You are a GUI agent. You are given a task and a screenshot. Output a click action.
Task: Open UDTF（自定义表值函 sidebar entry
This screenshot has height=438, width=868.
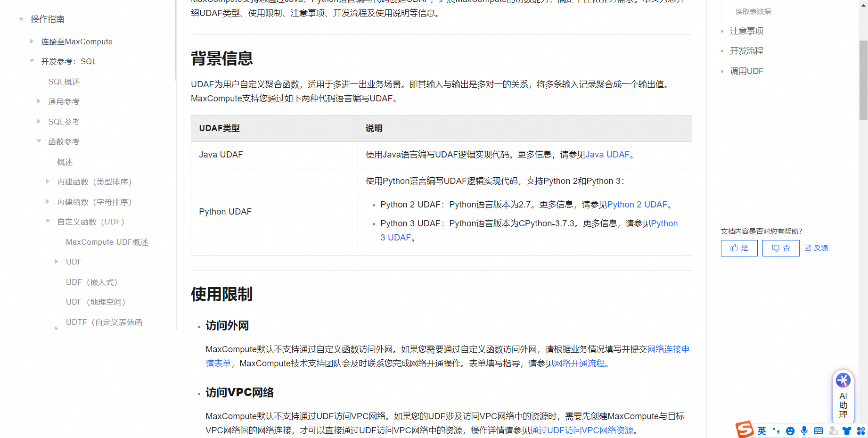click(104, 322)
